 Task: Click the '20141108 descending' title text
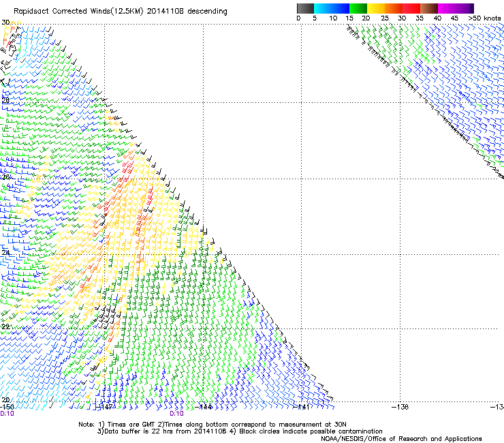click(187, 12)
